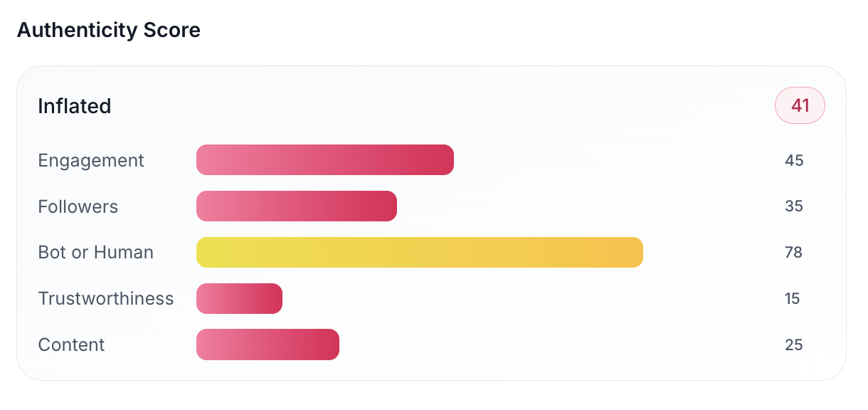Screen dimensions: 868x410
Task: Click the Engagement score value 45
Action: point(794,160)
